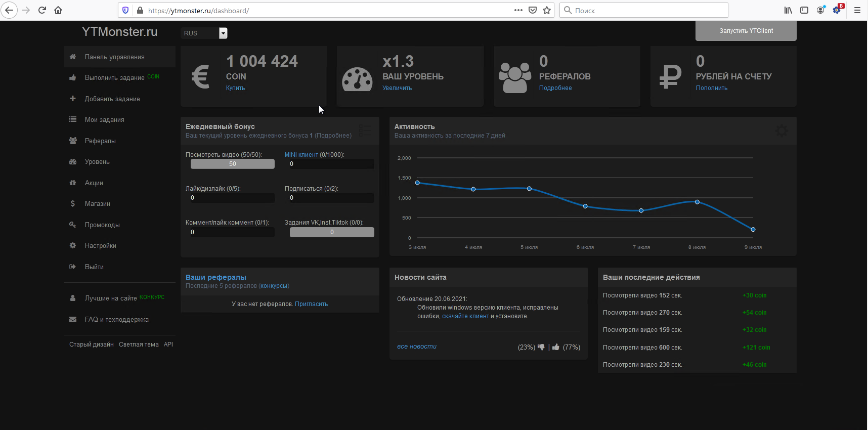Open the daily bonus list icon
The height and width of the screenshot is (430, 868).
(x=365, y=131)
